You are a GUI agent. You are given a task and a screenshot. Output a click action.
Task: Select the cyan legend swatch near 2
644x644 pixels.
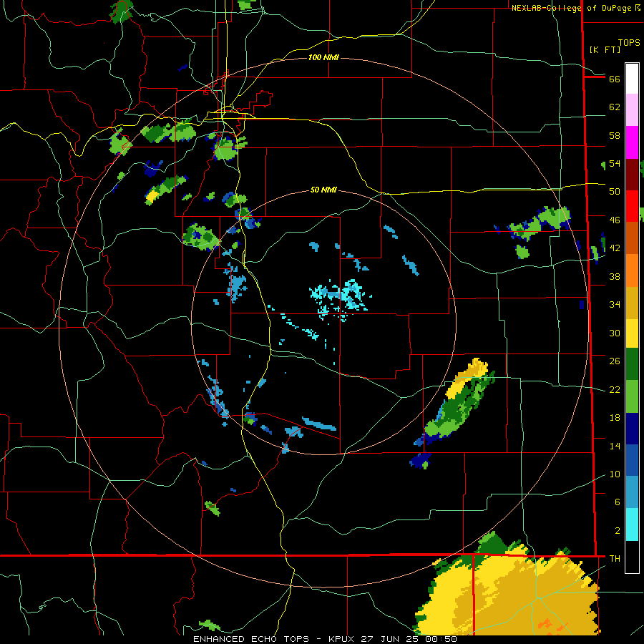tap(632, 525)
